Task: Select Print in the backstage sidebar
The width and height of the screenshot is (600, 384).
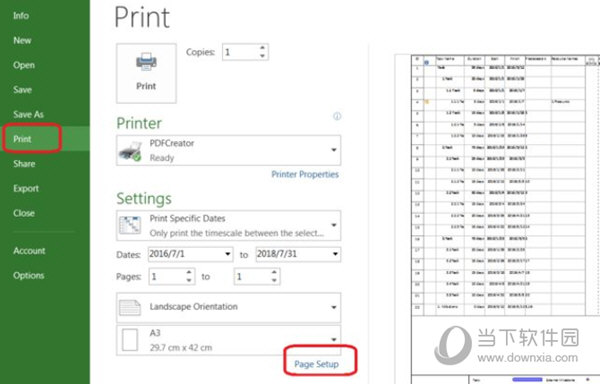Action: 22,139
